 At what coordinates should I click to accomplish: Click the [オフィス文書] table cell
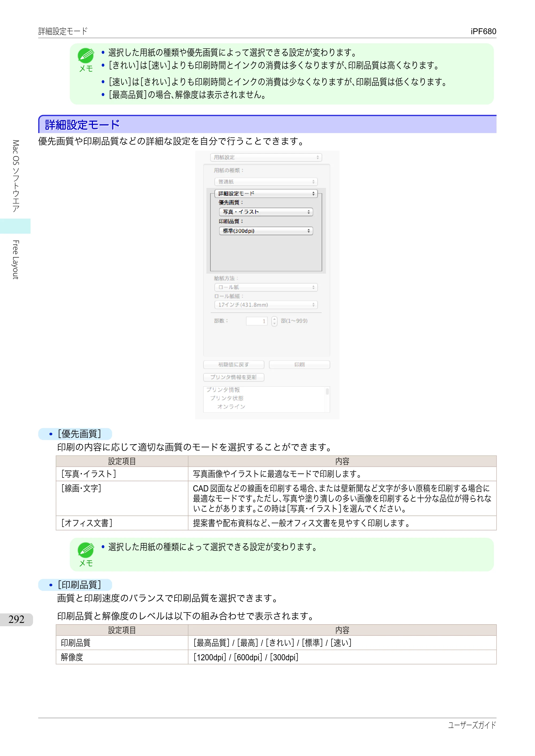pos(122,523)
